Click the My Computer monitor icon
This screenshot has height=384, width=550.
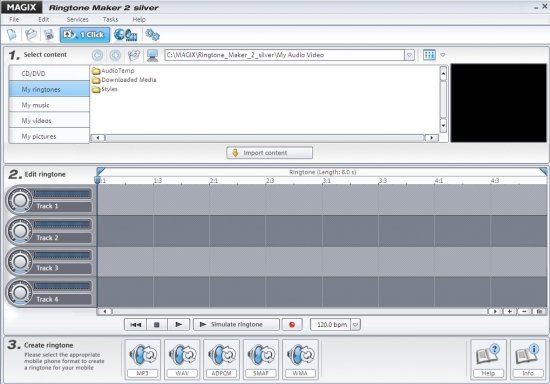pyautogui.click(x=152, y=55)
